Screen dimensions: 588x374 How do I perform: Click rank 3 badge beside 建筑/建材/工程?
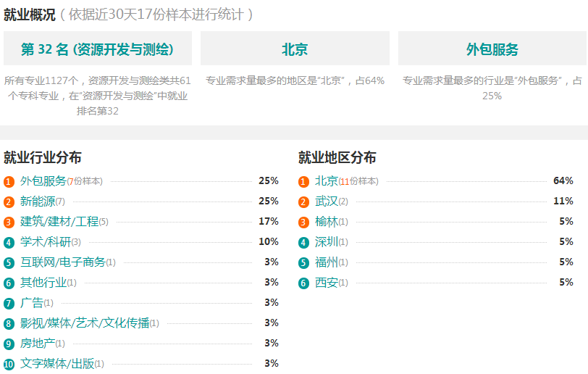pos(9,223)
